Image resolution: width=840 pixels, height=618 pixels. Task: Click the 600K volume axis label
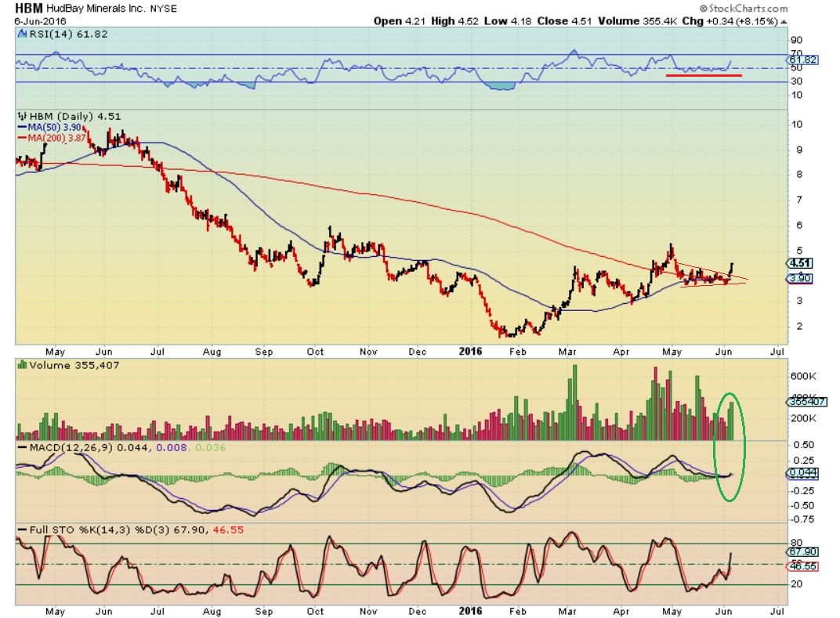pos(803,377)
